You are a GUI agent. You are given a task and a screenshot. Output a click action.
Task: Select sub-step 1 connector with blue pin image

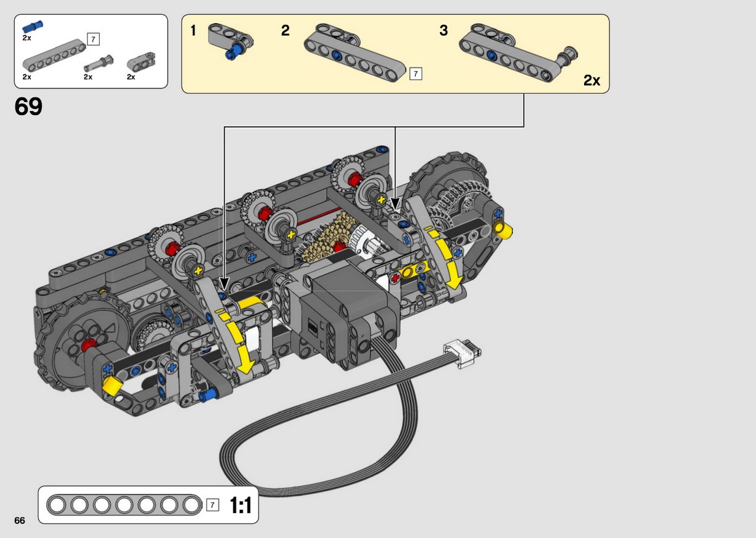(231, 41)
